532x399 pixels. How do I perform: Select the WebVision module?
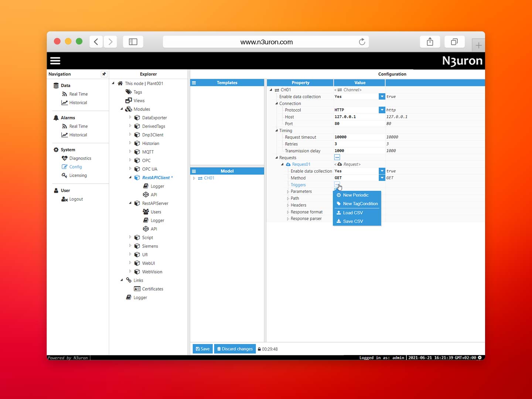point(152,272)
